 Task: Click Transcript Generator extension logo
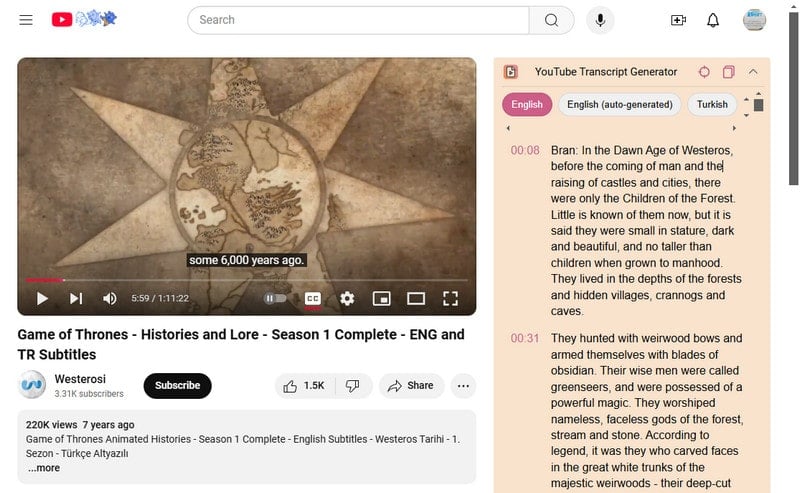(x=511, y=72)
